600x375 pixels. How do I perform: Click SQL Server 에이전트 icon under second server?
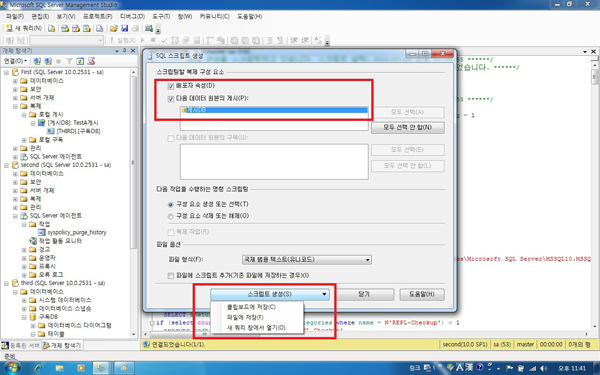(x=24, y=215)
